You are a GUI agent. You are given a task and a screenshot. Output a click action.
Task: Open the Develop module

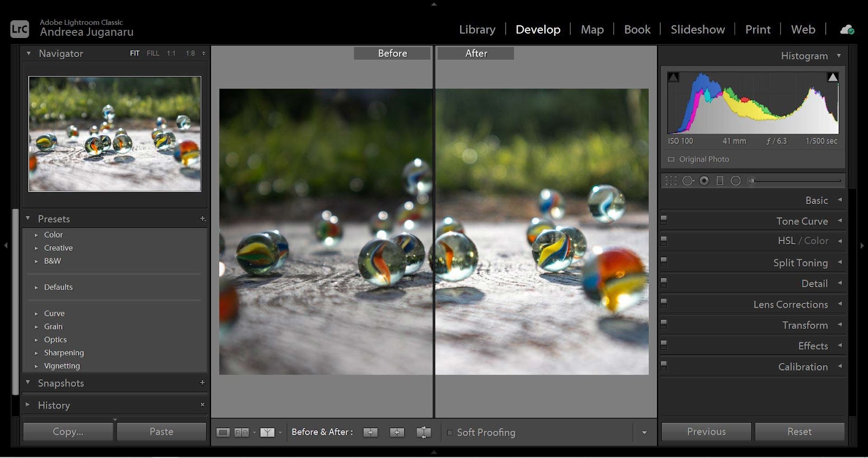click(538, 29)
